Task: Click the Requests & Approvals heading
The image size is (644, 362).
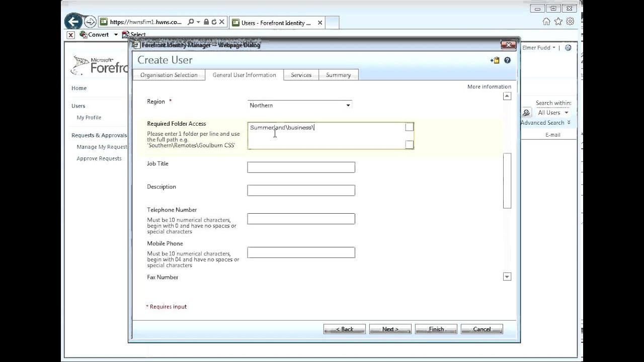Action: click(x=99, y=135)
